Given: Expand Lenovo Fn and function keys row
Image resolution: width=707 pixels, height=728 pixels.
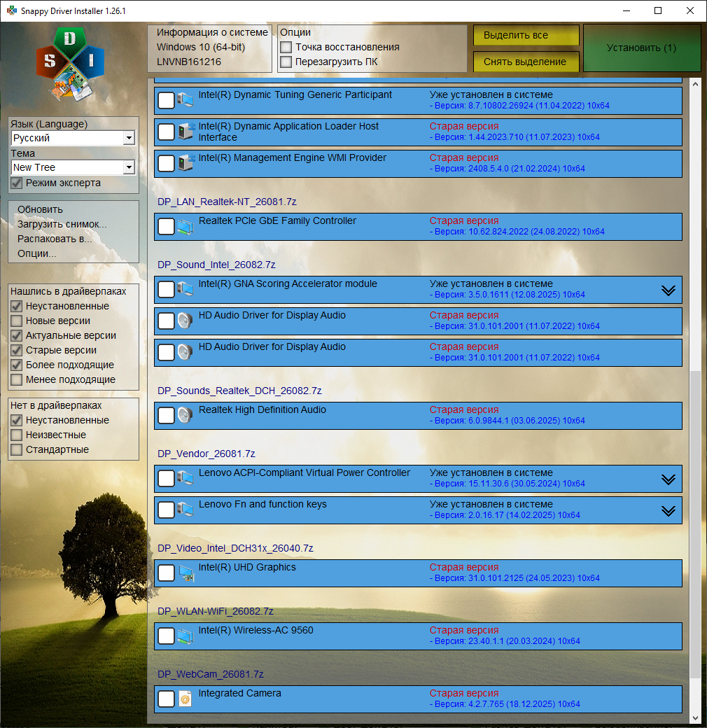Looking at the screenshot, I should [668, 511].
